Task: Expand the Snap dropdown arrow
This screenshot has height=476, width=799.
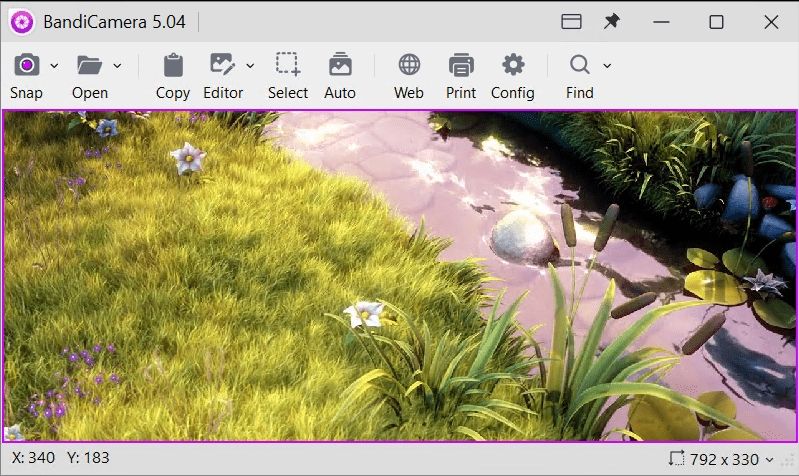Action: click(54, 67)
